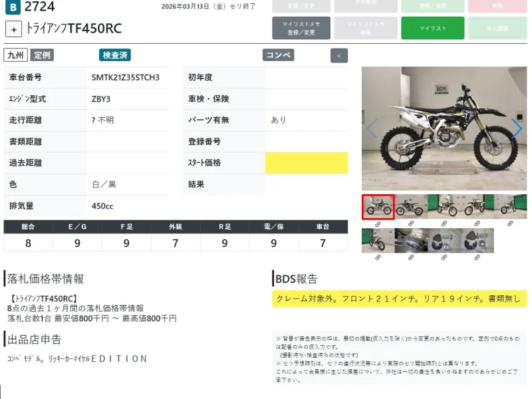Select engine close-up thumbnail in bottom row
Screen dimensions: 532x399
[x=411, y=241]
